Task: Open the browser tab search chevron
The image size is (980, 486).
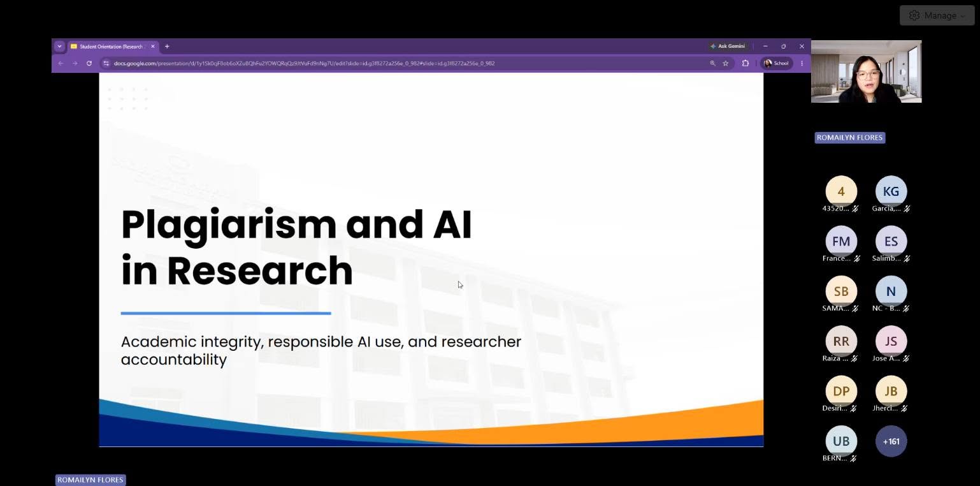Action: 59,46
